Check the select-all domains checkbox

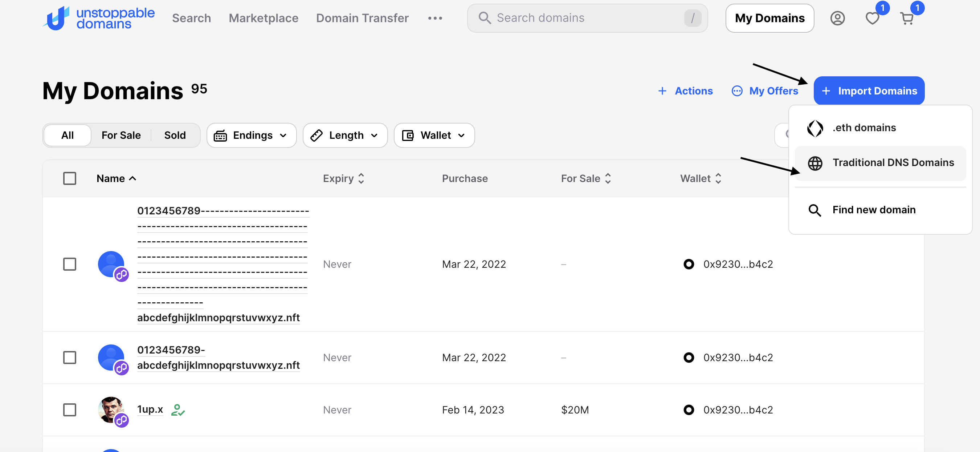pyautogui.click(x=70, y=178)
